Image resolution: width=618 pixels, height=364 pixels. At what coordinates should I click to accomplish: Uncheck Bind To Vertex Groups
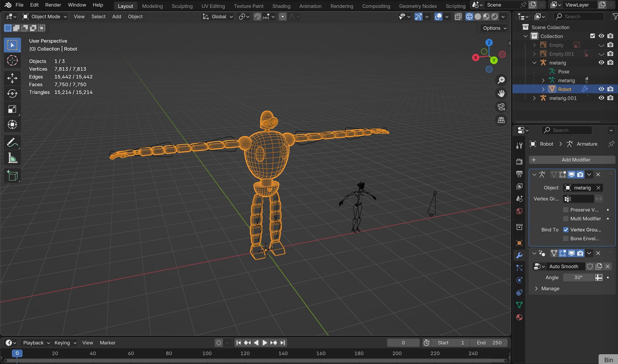[566, 230]
